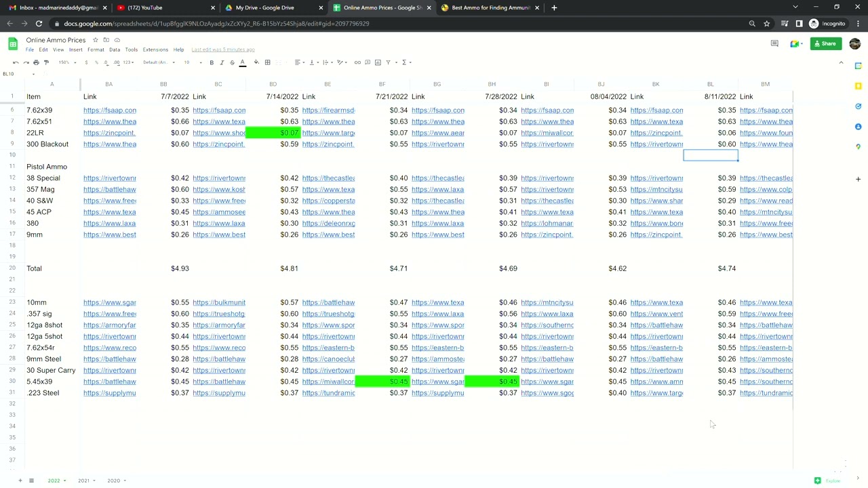Open the Format menu
Screen dimensions: 868x488
point(96,49)
